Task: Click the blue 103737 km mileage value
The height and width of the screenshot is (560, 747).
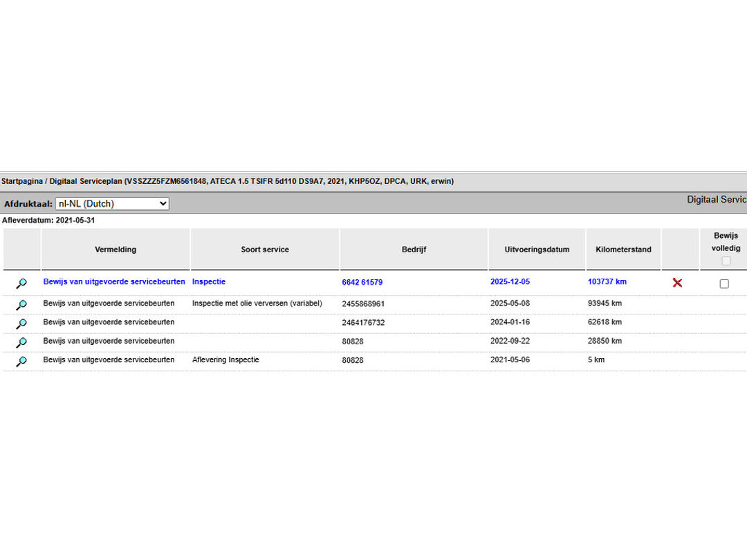Action: 607,282
